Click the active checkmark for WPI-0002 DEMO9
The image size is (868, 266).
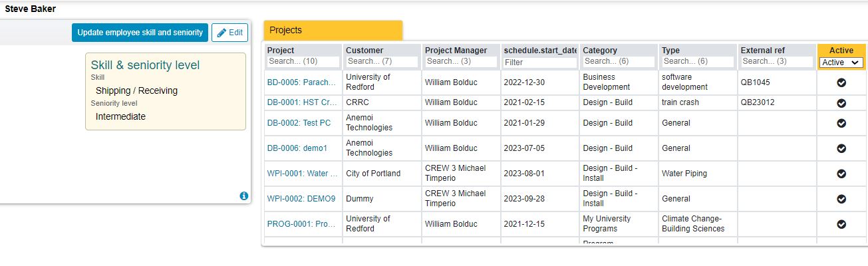pos(841,199)
